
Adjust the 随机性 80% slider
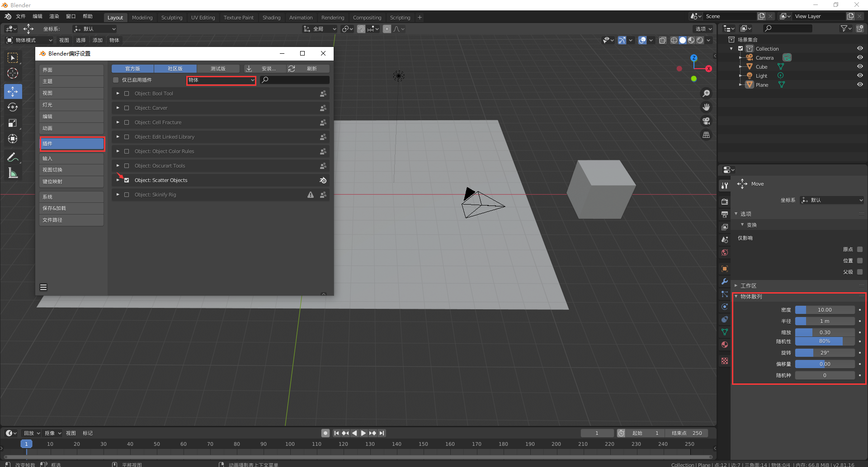coord(825,341)
